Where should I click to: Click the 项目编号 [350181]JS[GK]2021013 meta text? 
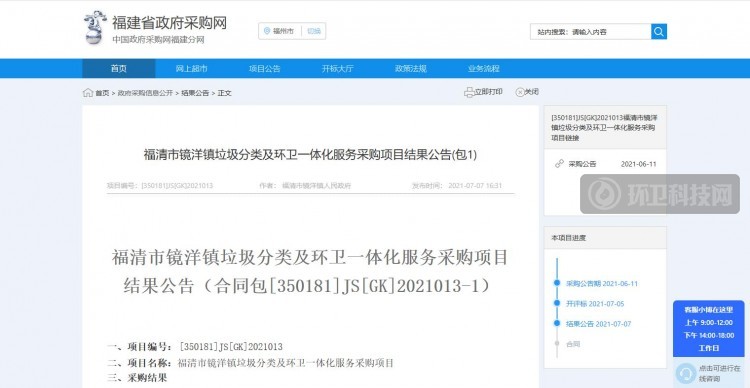click(160, 186)
